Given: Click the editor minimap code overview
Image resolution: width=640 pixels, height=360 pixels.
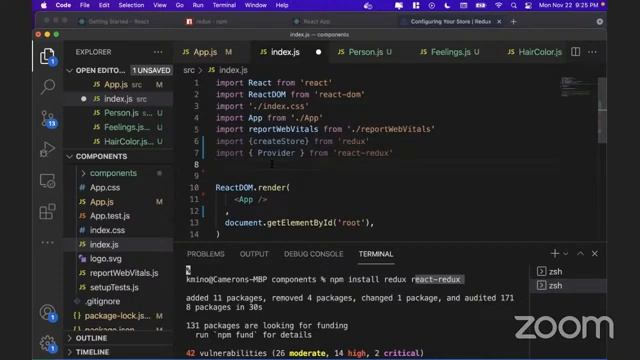Looking at the screenshot, I should pyautogui.click(x=577, y=87).
